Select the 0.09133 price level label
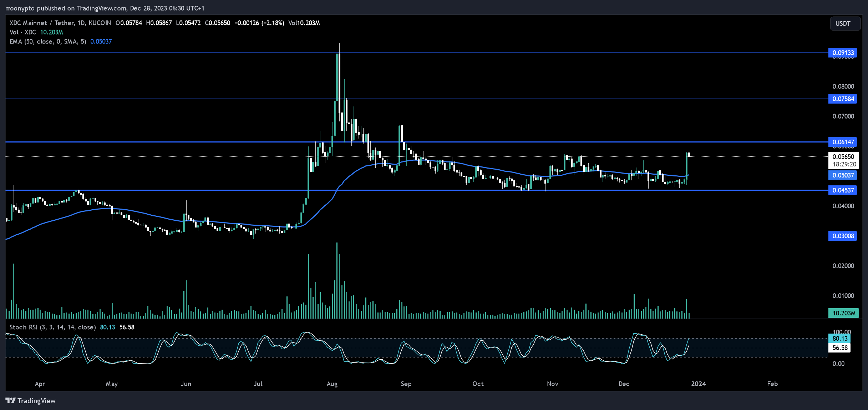This screenshot has height=410, width=868. (x=843, y=53)
